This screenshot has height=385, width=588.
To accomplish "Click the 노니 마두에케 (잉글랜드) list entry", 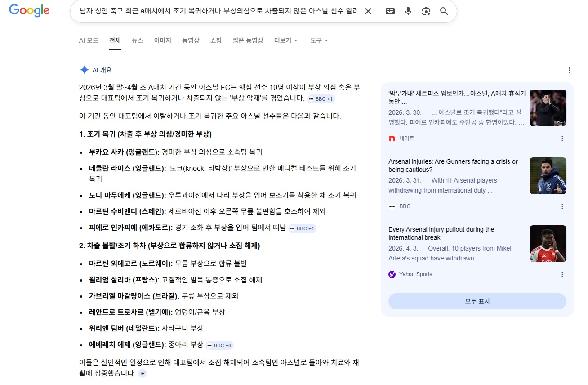I will (223, 195).
